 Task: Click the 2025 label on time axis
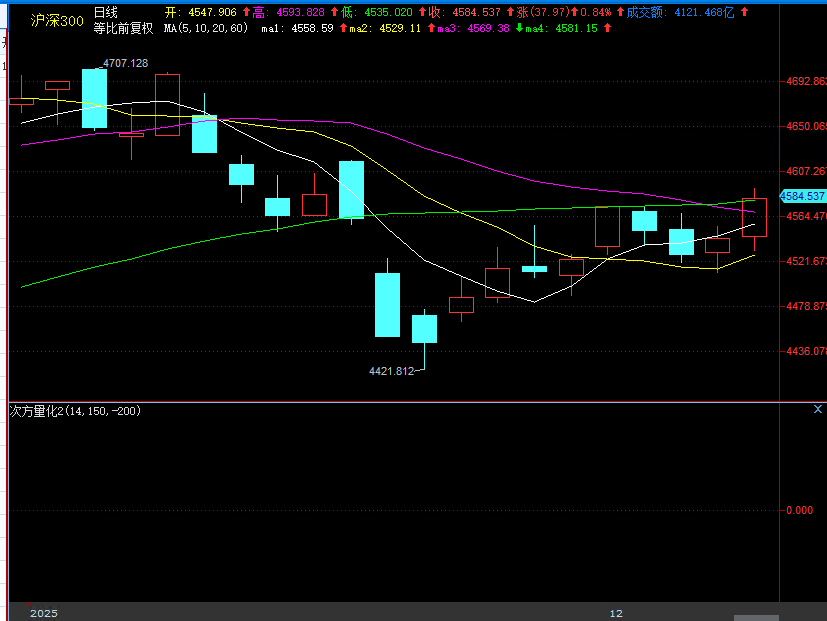pyautogui.click(x=46, y=613)
